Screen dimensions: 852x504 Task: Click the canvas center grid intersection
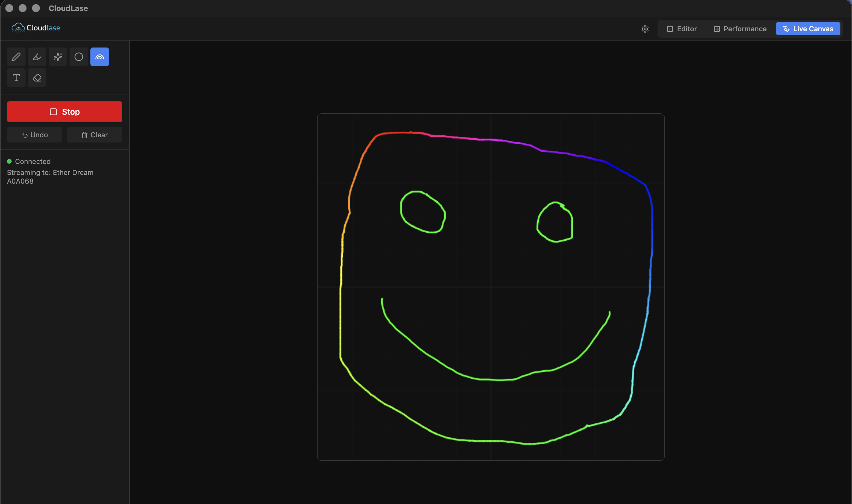click(491, 287)
